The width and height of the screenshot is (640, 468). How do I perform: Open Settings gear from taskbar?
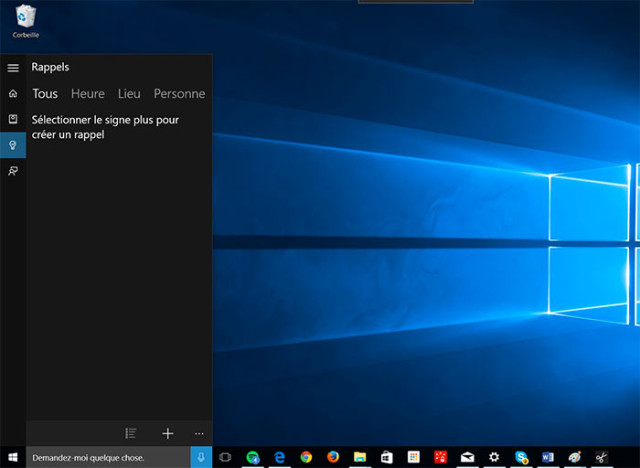coord(494,457)
